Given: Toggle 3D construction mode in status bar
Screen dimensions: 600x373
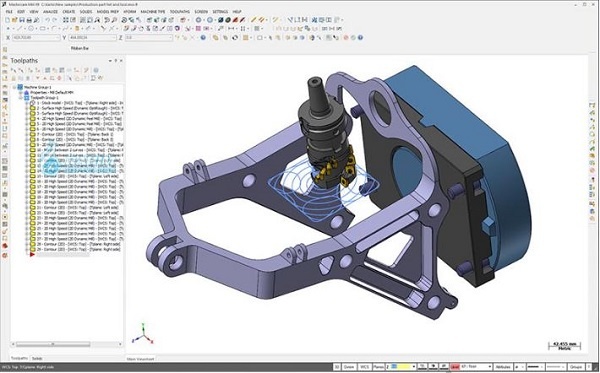Looking at the screenshot, I should click(337, 367).
